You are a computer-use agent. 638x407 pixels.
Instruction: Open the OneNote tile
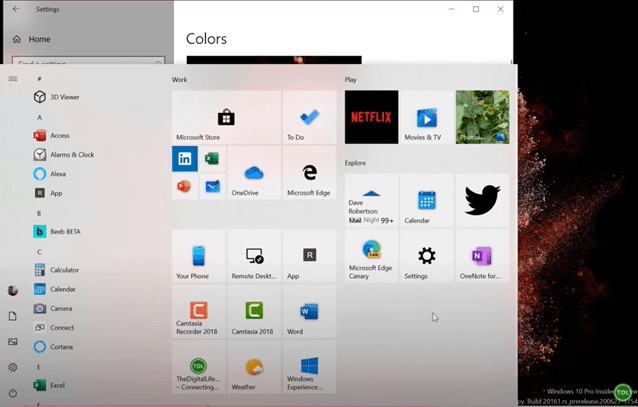pyautogui.click(x=482, y=256)
